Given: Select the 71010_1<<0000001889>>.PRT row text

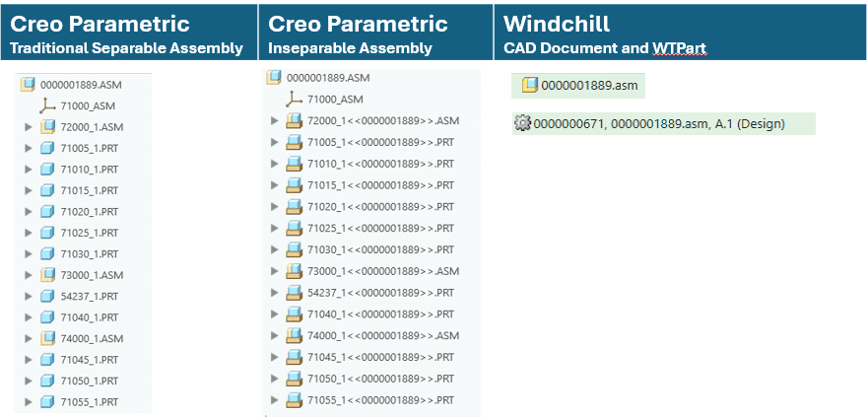Looking at the screenshot, I should 381,164.
